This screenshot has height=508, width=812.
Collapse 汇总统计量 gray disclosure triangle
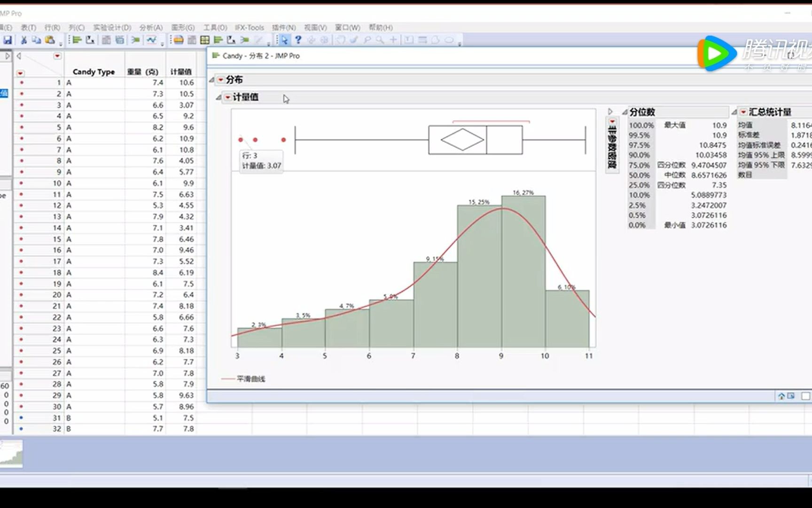(x=734, y=112)
